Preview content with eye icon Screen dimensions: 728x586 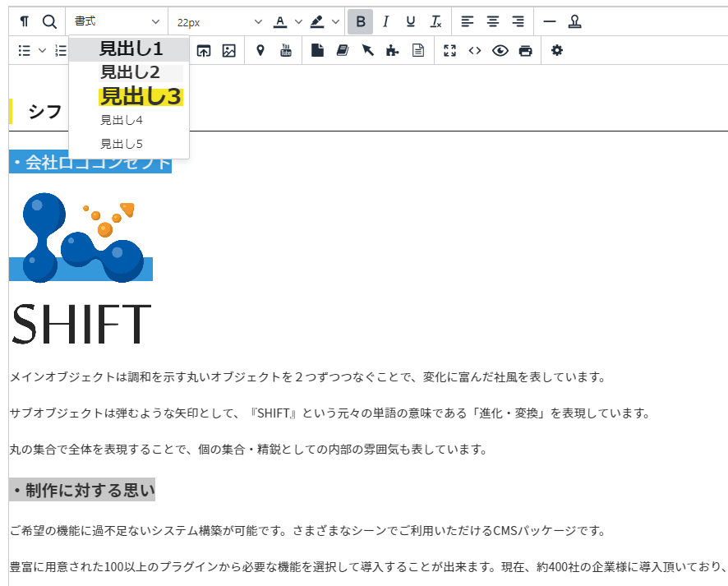[500, 50]
